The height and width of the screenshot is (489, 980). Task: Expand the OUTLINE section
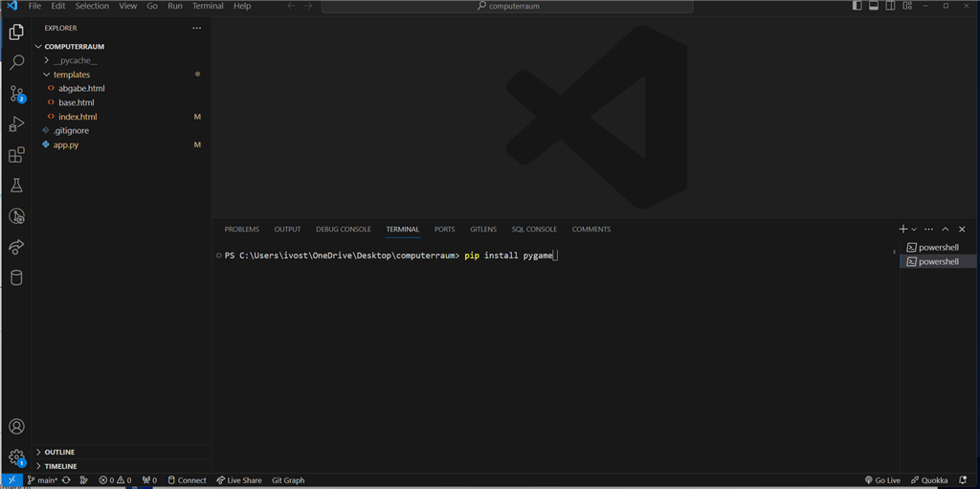click(x=59, y=452)
